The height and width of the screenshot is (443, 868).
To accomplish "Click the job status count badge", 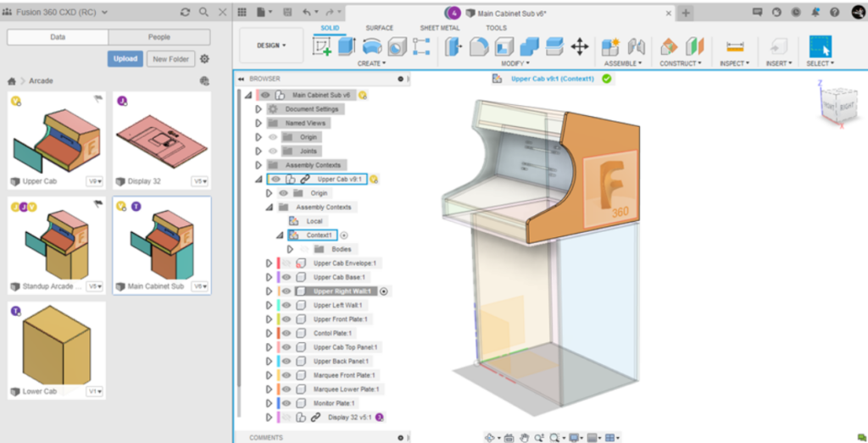I will [454, 13].
